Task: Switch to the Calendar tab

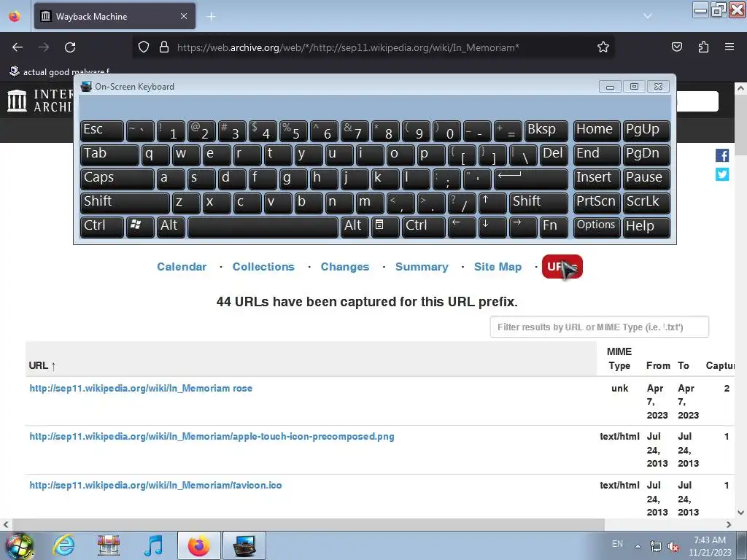Action: (182, 267)
